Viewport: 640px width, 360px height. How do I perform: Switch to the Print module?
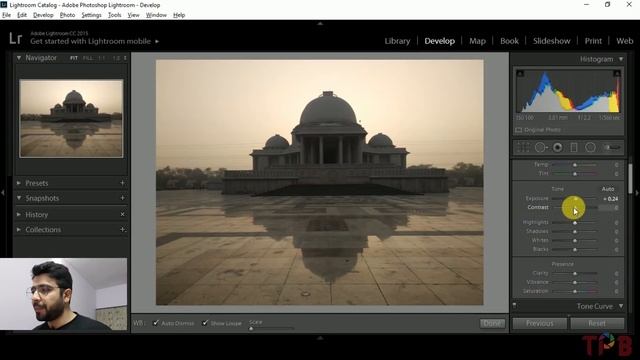pos(593,41)
